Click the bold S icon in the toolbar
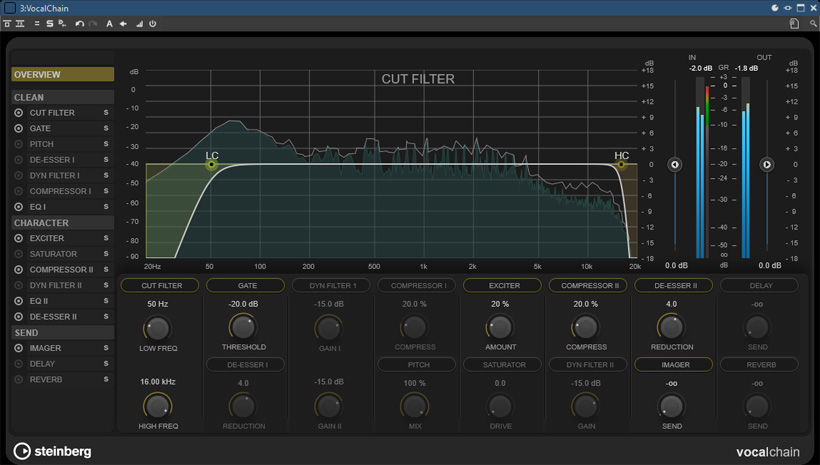The width and height of the screenshot is (820, 465). click(49, 24)
